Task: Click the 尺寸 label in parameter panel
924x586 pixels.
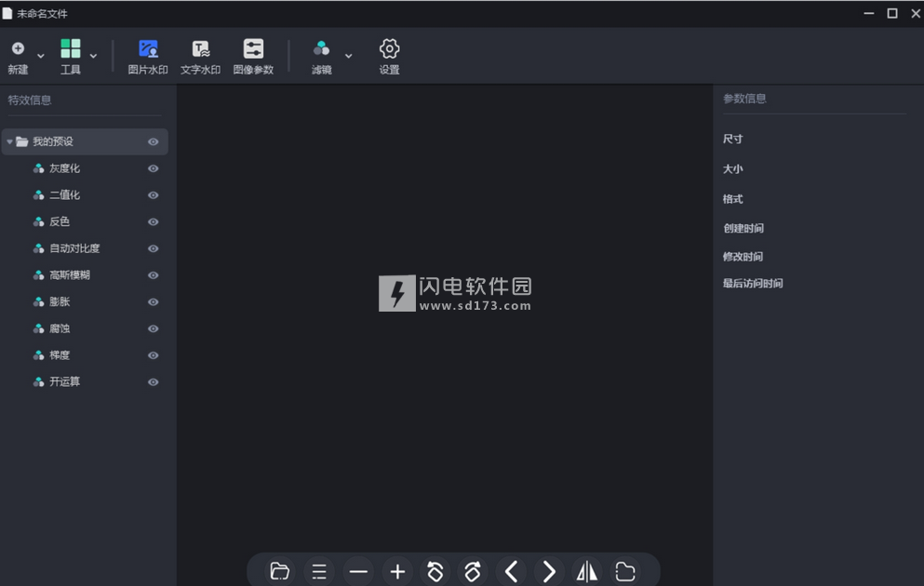Action: coord(732,139)
